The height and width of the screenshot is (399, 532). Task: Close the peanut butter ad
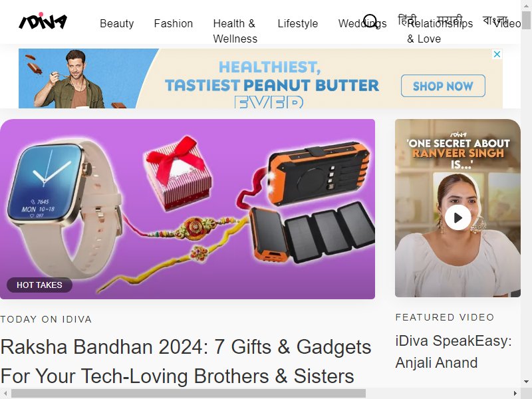(x=497, y=54)
